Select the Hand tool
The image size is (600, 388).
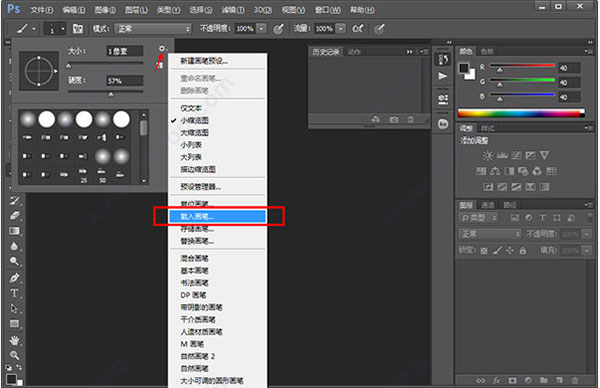[15, 340]
